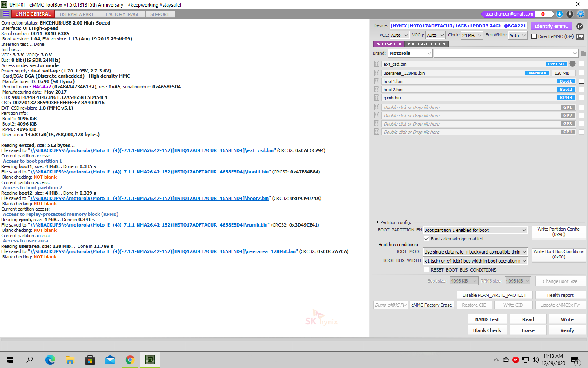Click binary file icon for GP2 row
588x368 pixels.
click(377, 115)
